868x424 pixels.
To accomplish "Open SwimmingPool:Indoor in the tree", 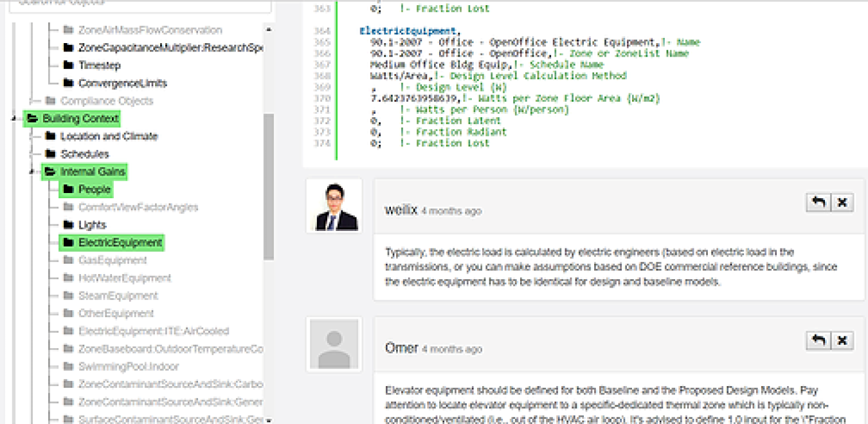I will pyautogui.click(x=129, y=367).
